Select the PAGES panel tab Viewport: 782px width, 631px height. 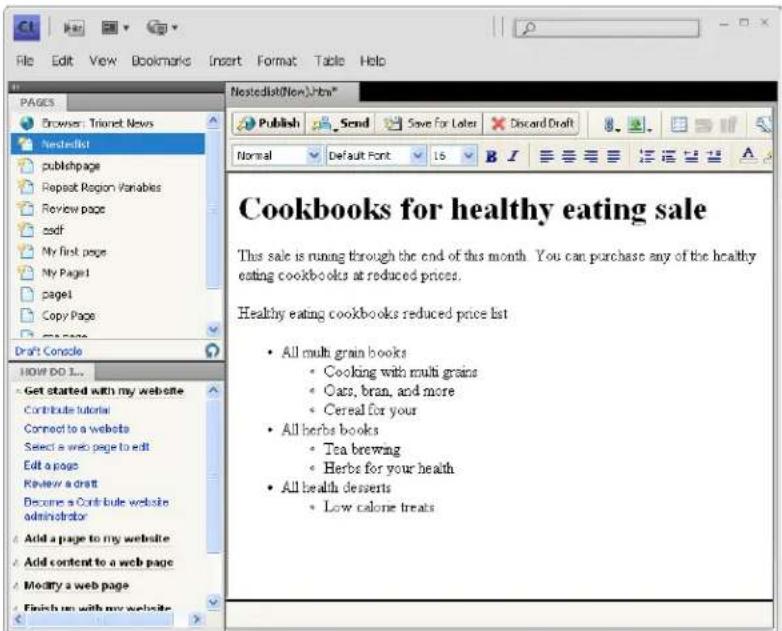coord(37,102)
